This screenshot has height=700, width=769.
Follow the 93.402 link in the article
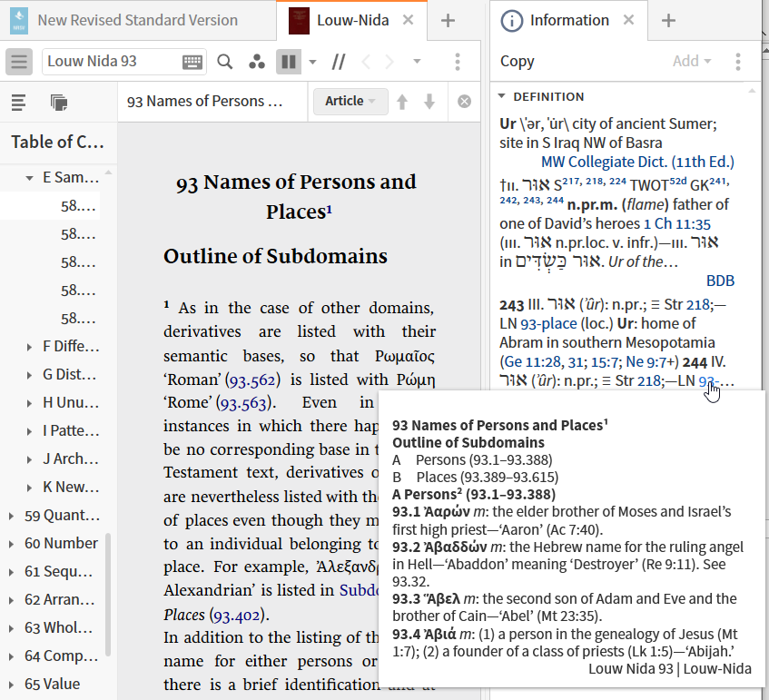pyautogui.click(x=236, y=616)
